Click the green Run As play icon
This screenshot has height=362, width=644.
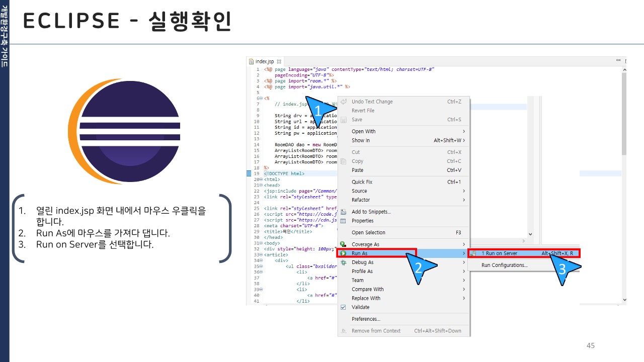click(344, 253)
